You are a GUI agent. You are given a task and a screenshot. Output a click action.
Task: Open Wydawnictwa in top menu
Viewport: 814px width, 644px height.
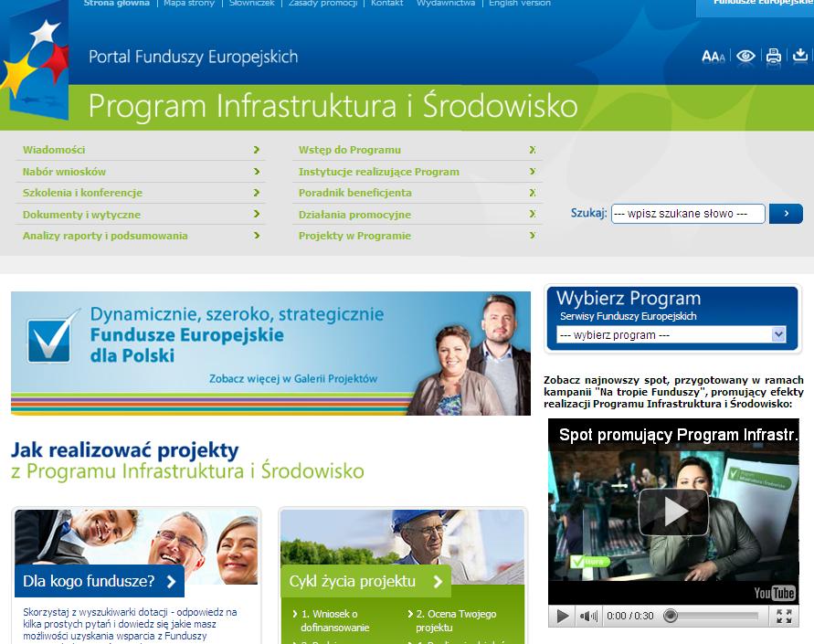pyautogui.click(x=446, y=3)
